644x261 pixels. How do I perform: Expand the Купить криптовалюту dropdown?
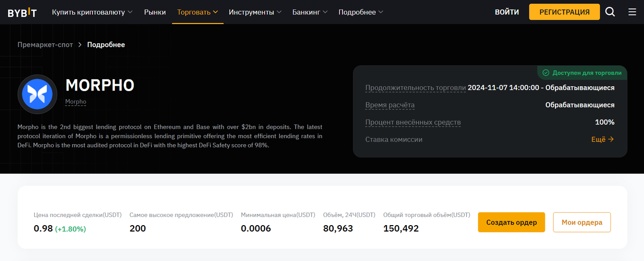pos(92,12)
